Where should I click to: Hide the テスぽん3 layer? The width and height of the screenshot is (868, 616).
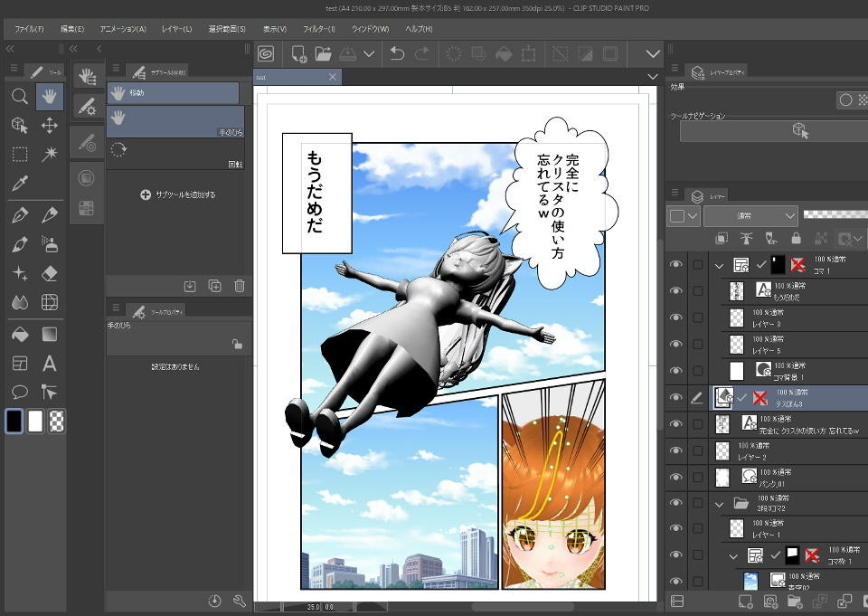(675, 397)
